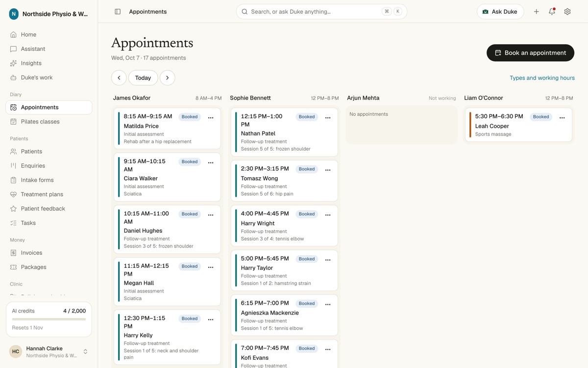This screenshot has height=368, width=588.
Task: Click Harry Wright patient name
Action: click(258, 223)
